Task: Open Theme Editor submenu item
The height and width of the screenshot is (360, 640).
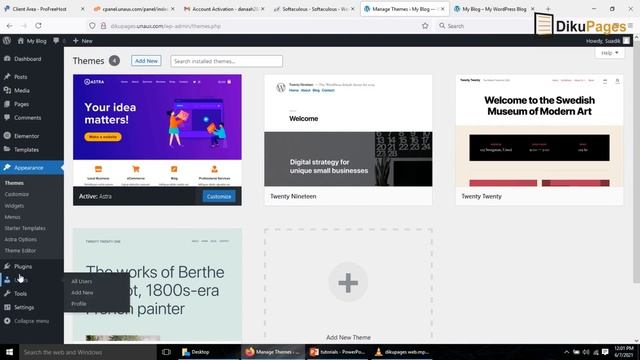Action: (x=20, y=250)
